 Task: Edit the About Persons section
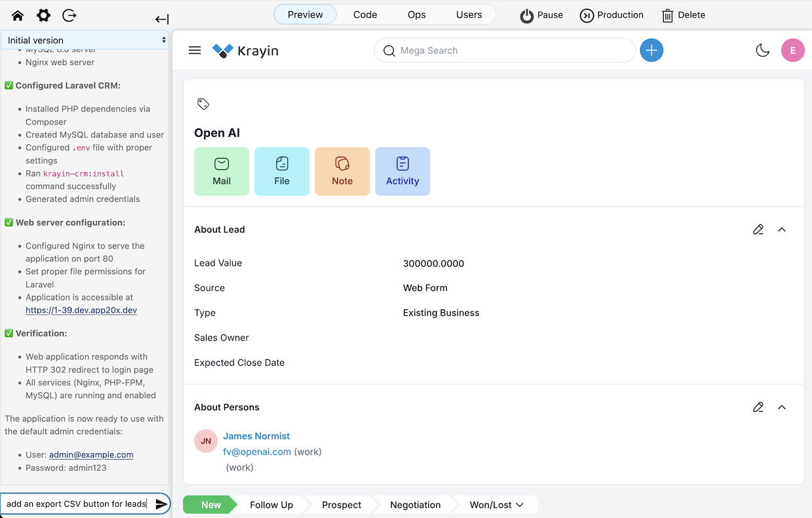(758, 407)
